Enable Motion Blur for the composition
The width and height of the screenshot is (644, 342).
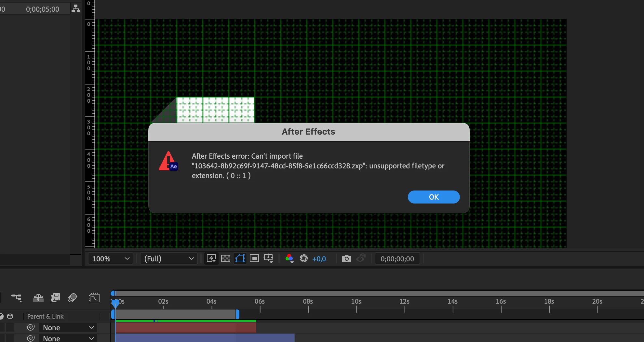tap(72, 297)
